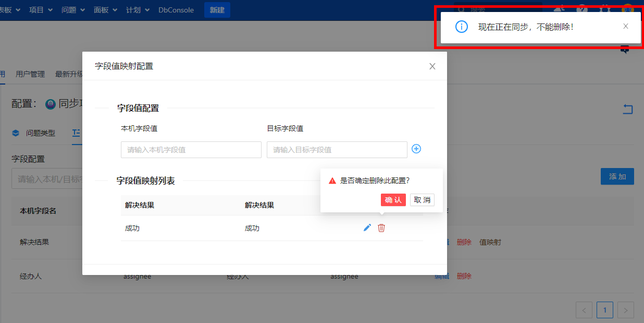
Task: Expand the 项目 dropdown menu
Action: click(40, 10)
